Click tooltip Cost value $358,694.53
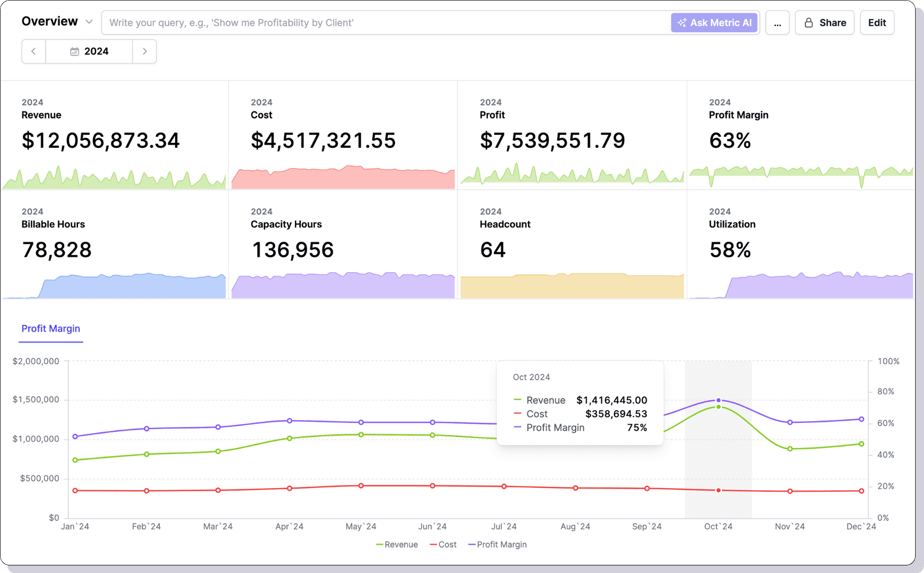Viewport: 924px width, 573px height. pos(616,414)
